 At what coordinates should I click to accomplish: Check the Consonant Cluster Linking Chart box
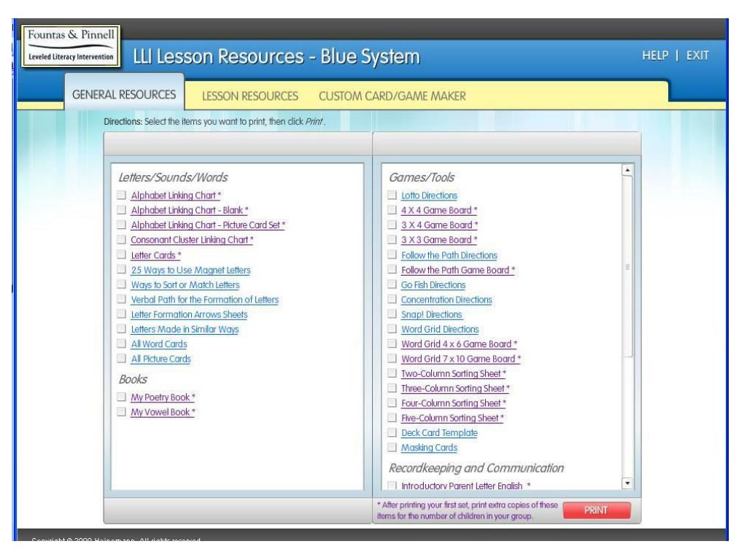[122, 239]
